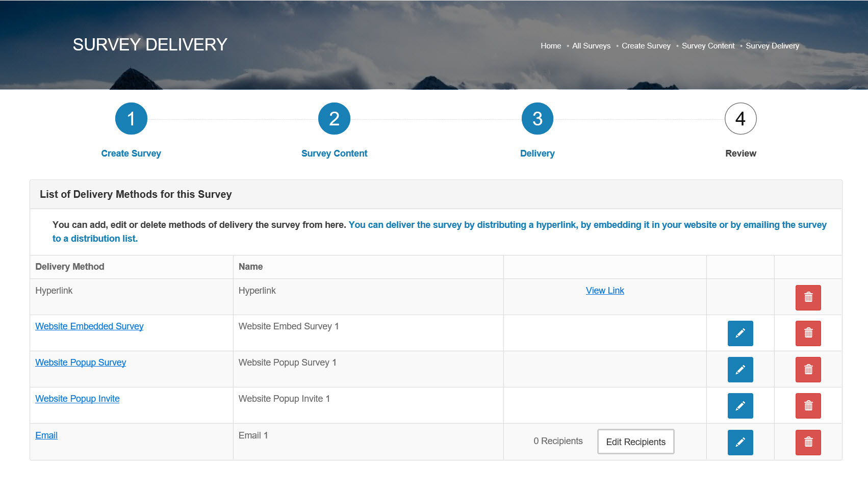This screenshot has width=868, height=491.
Task: Open the Website Popup Invite link
Action: 78,399
